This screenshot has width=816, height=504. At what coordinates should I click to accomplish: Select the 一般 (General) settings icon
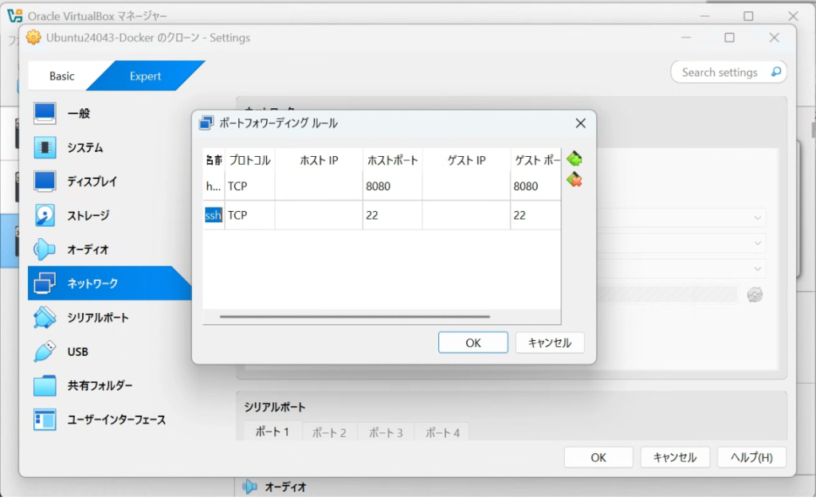pyautogui.click(x=45, y=114)
